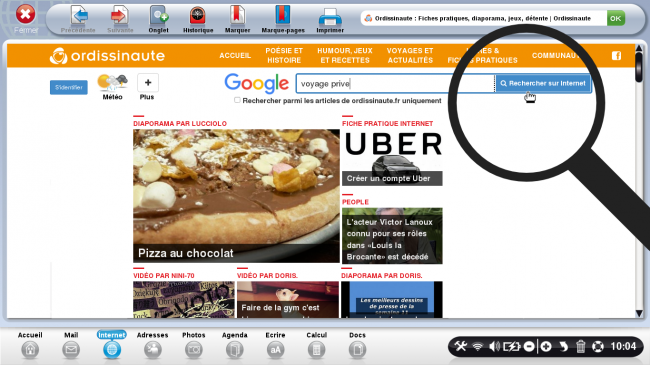The height and width of the screenshot is (365, 650).
Task: Click the blue S'identifier login button
Action: click(69, 88)
